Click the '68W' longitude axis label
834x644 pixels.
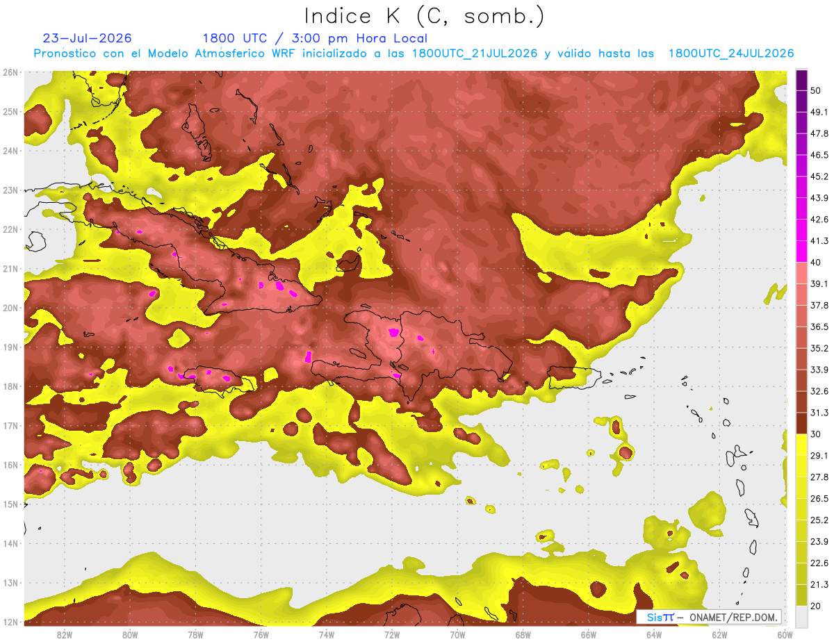click(523, 634)
